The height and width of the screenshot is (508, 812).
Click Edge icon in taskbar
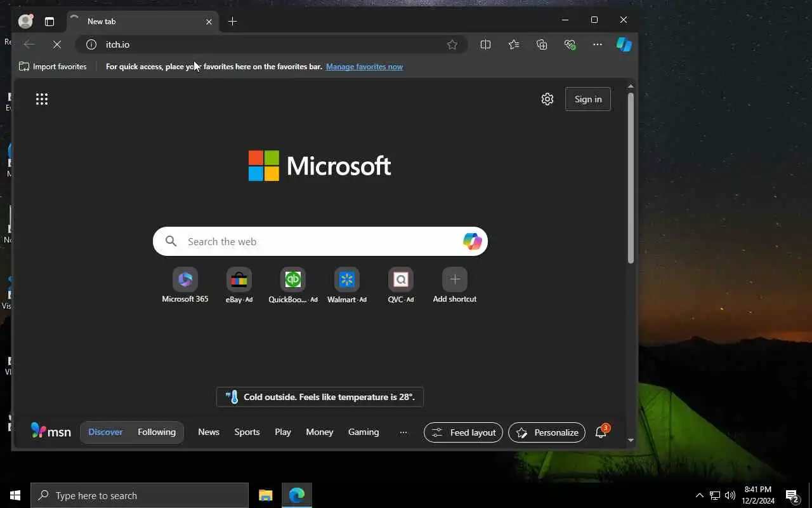(297, 495)
